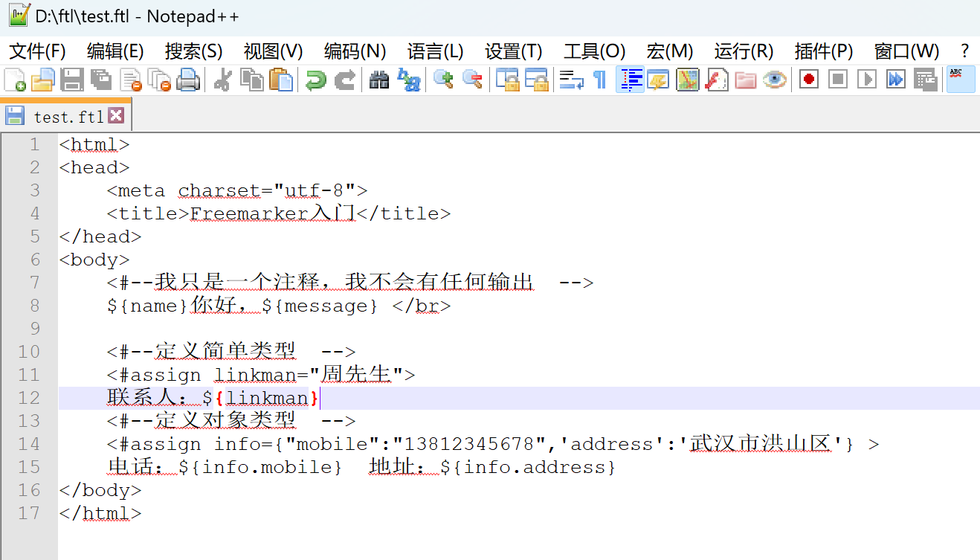
Task: Select the Cut toolbar icon
Action: tap(221, 79)
